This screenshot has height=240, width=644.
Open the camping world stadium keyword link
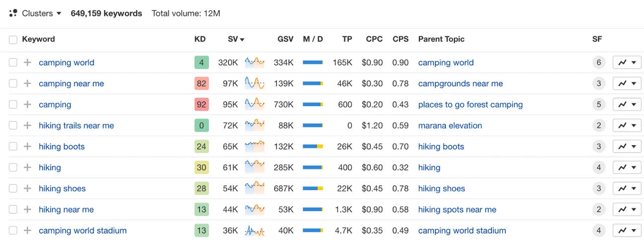(83, 231)
